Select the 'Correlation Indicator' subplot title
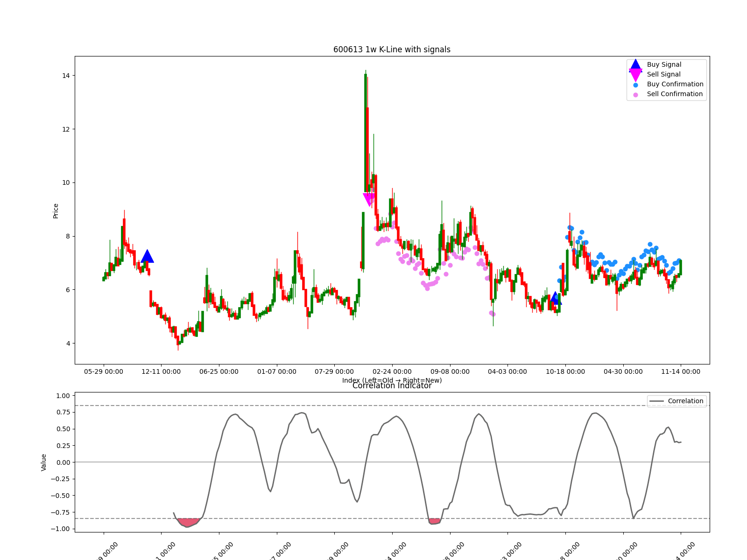The height and width of the screenshot is (560, 747). tap(393, 385)
